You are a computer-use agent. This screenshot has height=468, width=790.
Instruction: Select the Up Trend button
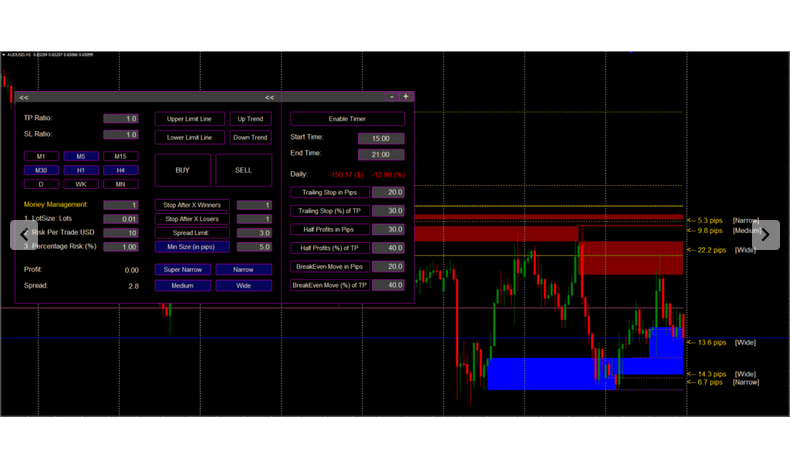[250, 119]
